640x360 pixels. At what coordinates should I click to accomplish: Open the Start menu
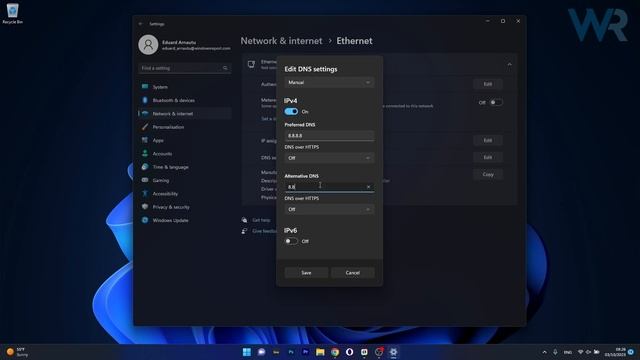click(x=247, y=352)
